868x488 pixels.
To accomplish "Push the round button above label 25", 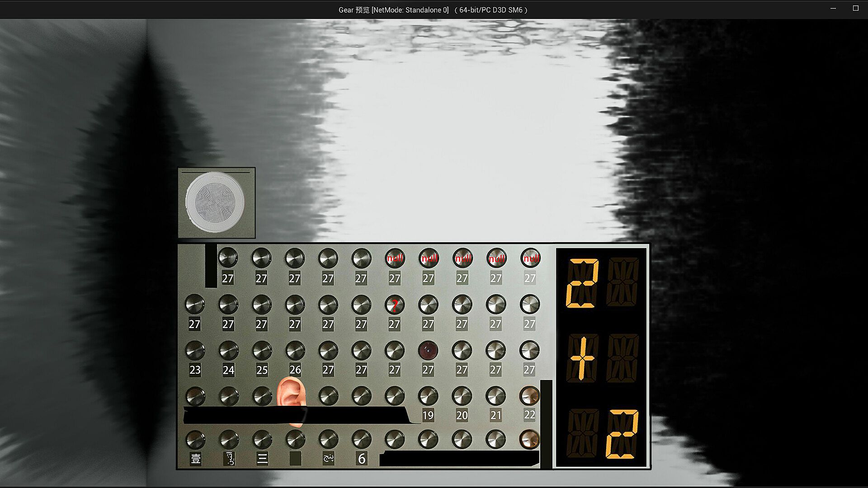I will 262,351.
